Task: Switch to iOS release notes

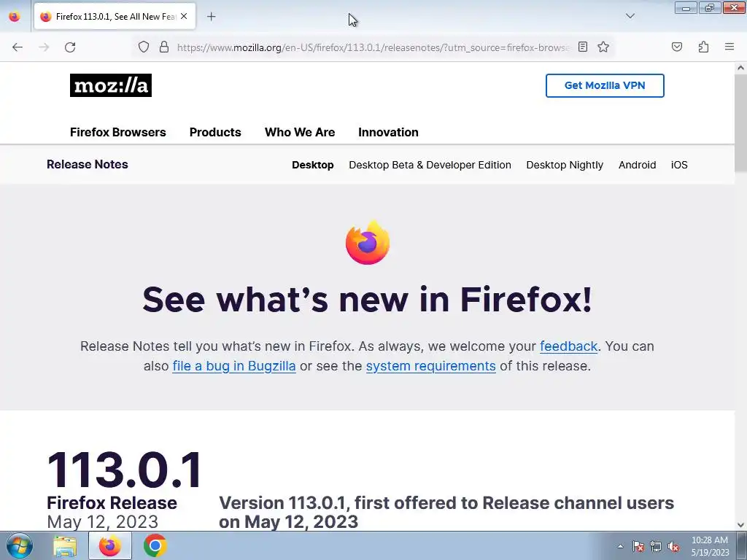Action: (x=679, y=165)
